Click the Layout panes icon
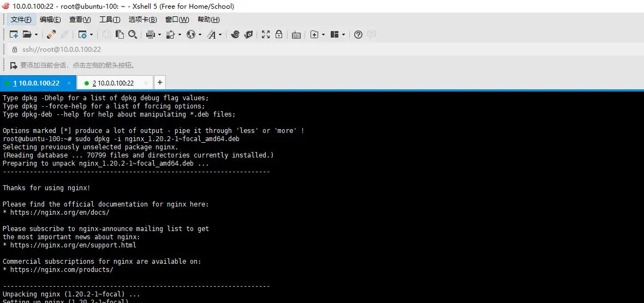 [335, 34]
